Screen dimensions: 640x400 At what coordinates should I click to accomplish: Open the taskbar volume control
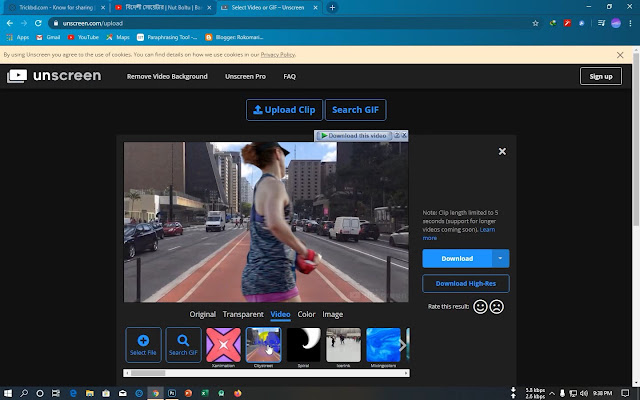point(584,393)
